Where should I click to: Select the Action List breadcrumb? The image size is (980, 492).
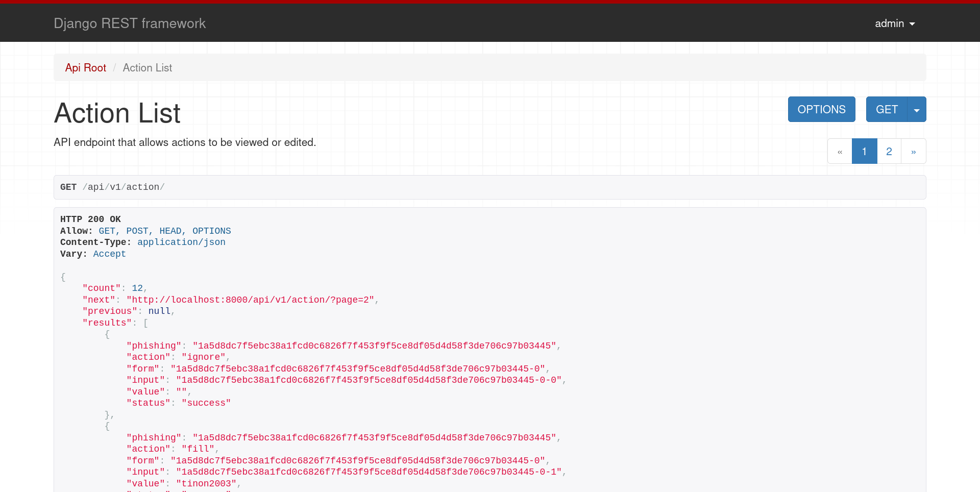(148, 68)
